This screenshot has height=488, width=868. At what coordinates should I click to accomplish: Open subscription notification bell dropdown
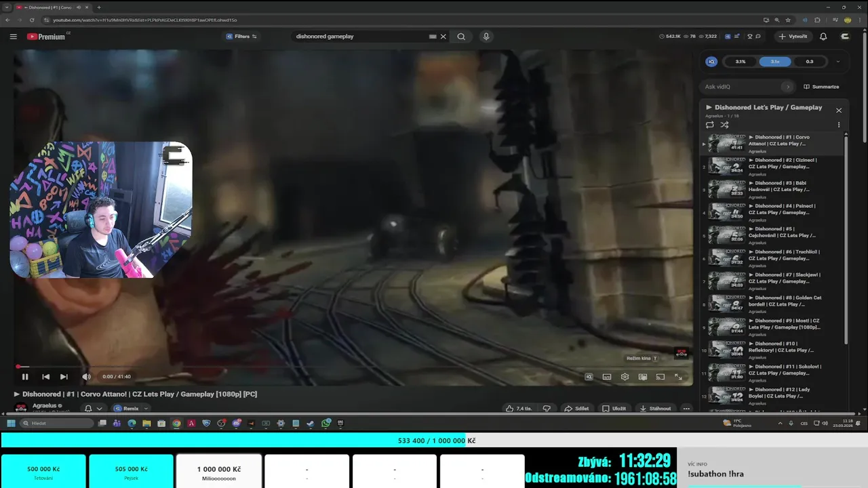(x=94, y=409)
